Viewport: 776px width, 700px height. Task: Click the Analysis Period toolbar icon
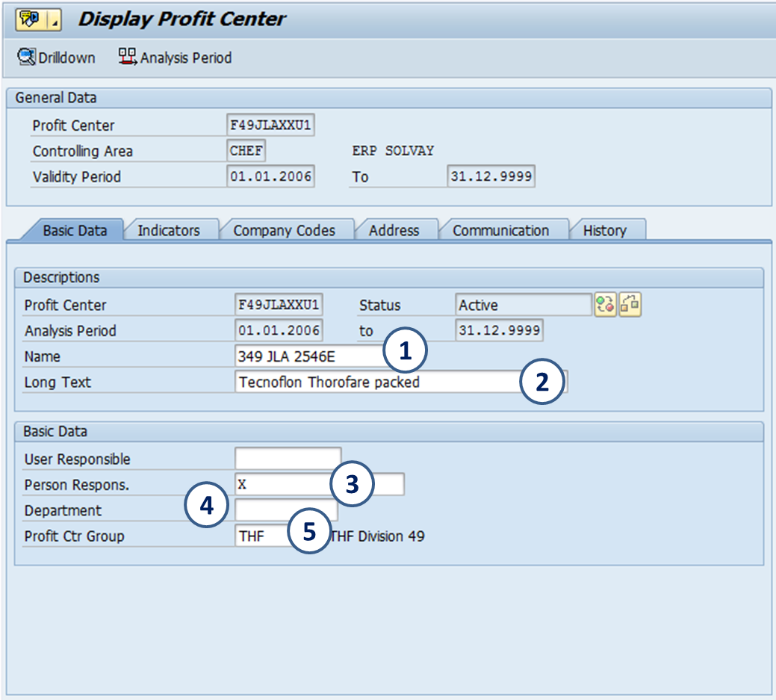(128, 58)
